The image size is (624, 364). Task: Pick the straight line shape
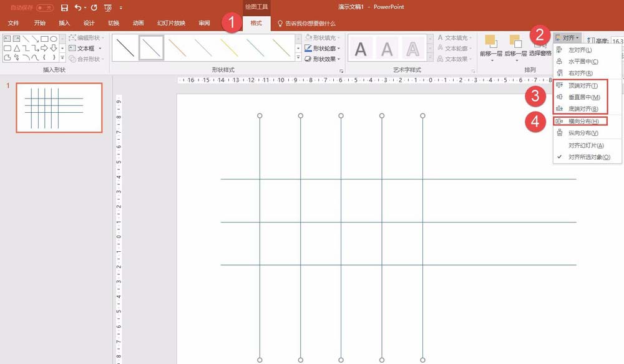point(26,39)
